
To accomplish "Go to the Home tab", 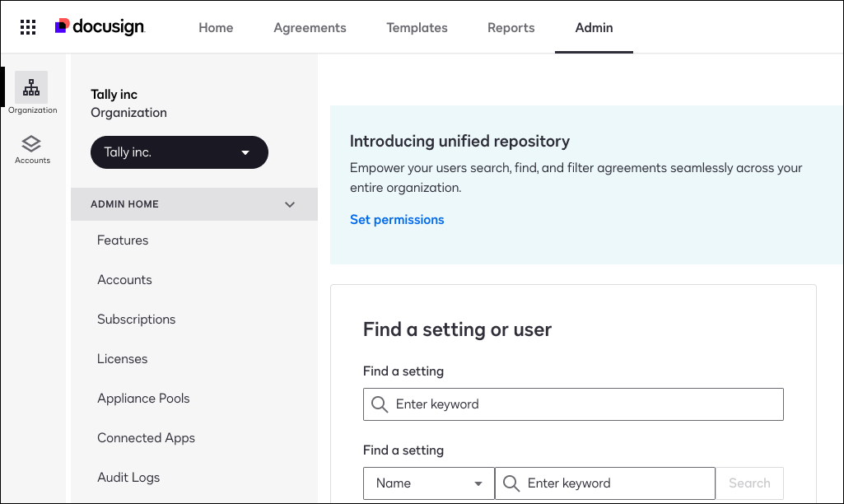I will tap(216, 28).
